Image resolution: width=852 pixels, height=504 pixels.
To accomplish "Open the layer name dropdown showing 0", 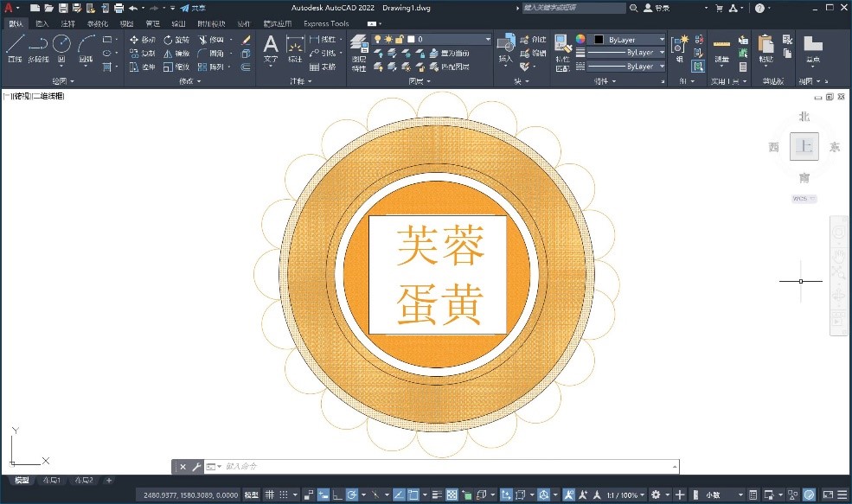I will (x=450, y=40).
